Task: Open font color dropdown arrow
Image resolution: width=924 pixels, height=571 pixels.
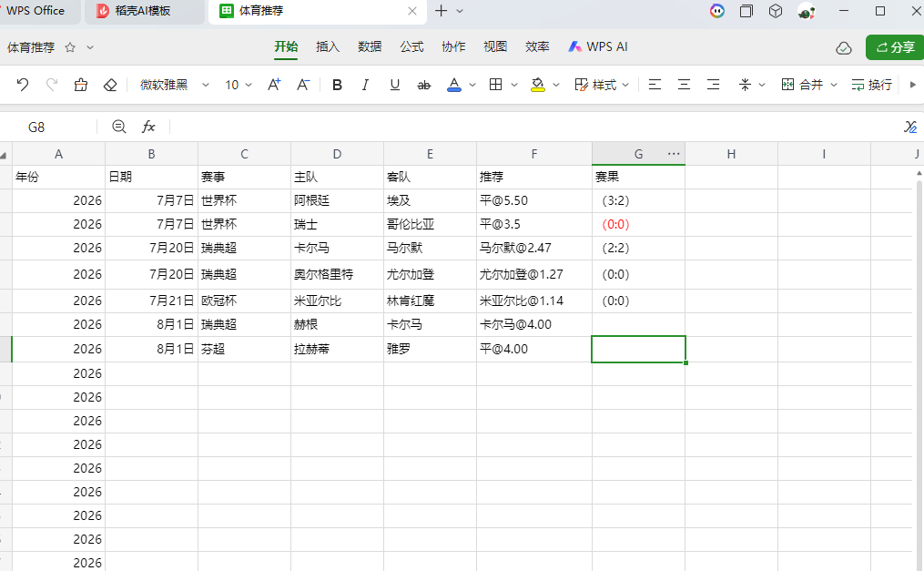Action: click(x=472, y=85)
